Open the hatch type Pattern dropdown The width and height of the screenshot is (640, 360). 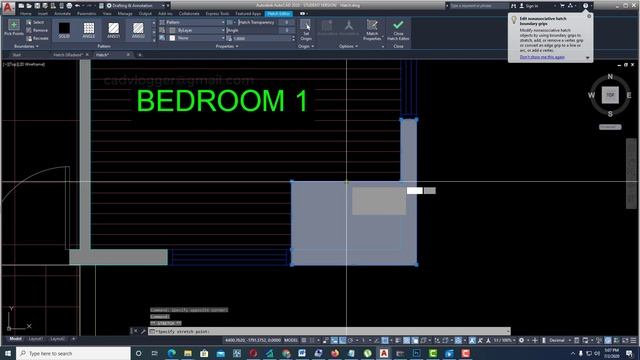[x=195, y=22]
